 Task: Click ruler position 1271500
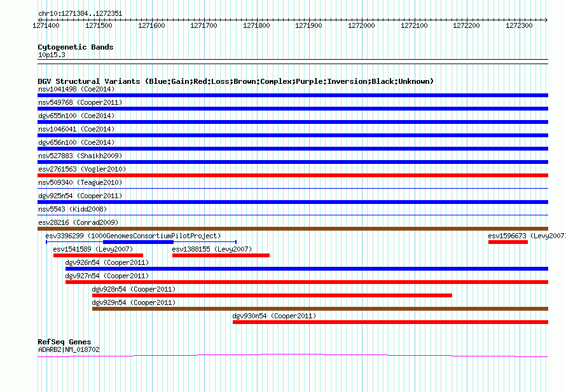point(99,25)
